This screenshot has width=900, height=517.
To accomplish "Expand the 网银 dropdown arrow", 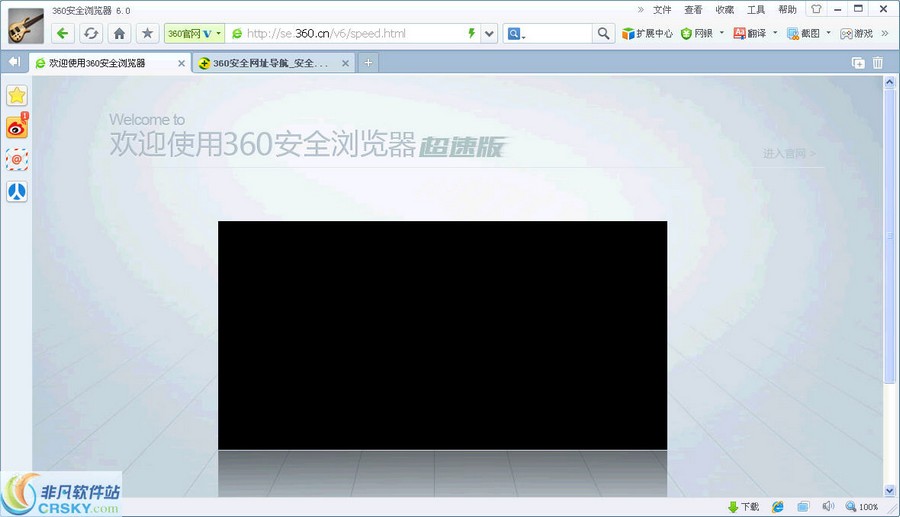I will [721, 33].
